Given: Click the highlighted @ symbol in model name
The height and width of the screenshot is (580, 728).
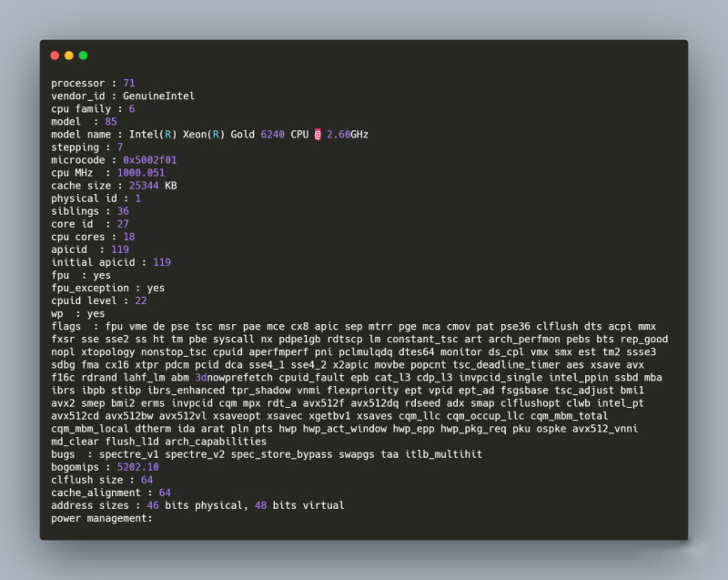Looking at the screenshot, I should (x=318, y=135).
